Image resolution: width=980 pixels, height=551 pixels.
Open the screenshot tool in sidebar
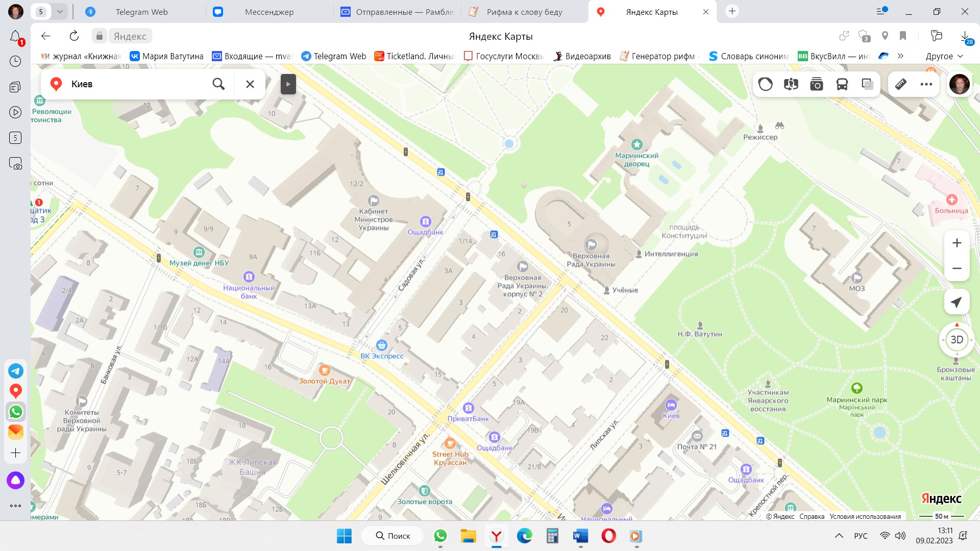[x=15, y=163]
